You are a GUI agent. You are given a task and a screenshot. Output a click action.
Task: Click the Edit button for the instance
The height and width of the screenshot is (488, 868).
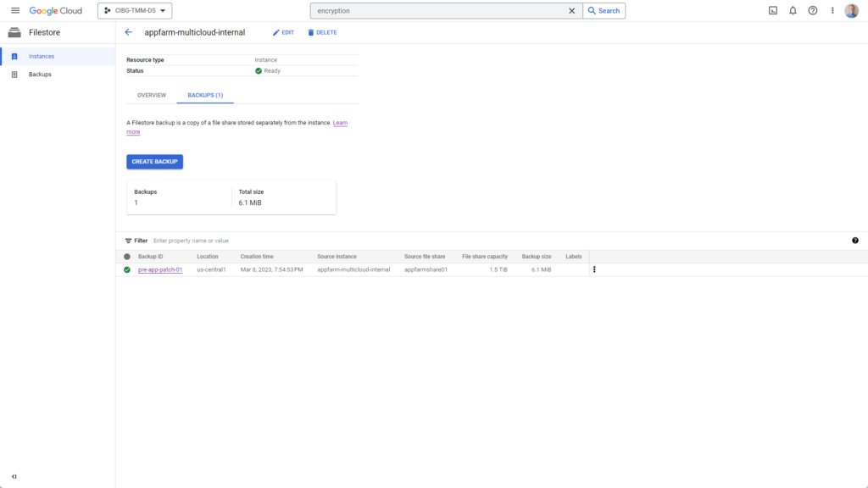283,32
